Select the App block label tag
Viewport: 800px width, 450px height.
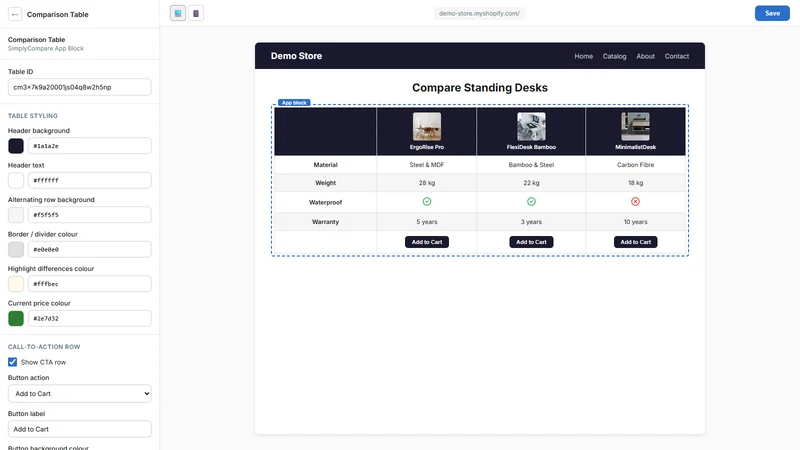pos(294,103)
